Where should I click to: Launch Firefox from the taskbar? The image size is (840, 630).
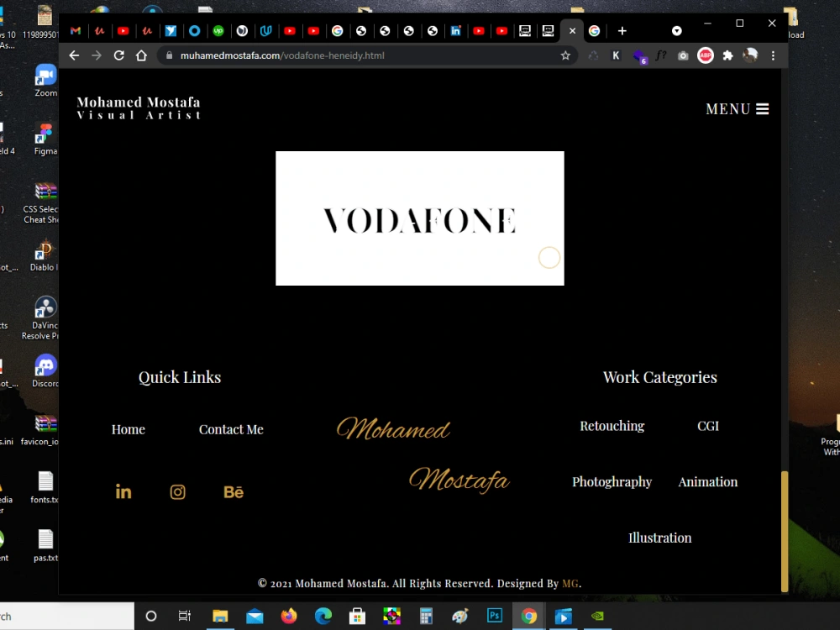click(x=289, y=616)
